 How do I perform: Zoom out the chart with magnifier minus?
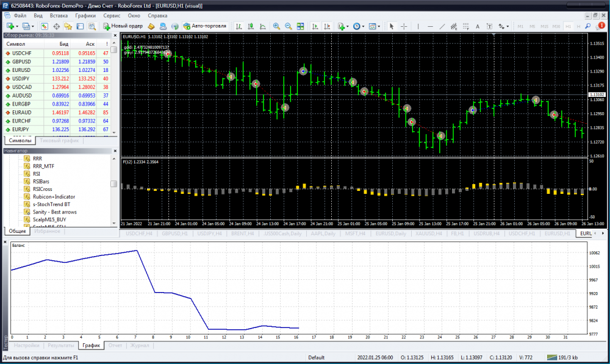click(289, 26)
